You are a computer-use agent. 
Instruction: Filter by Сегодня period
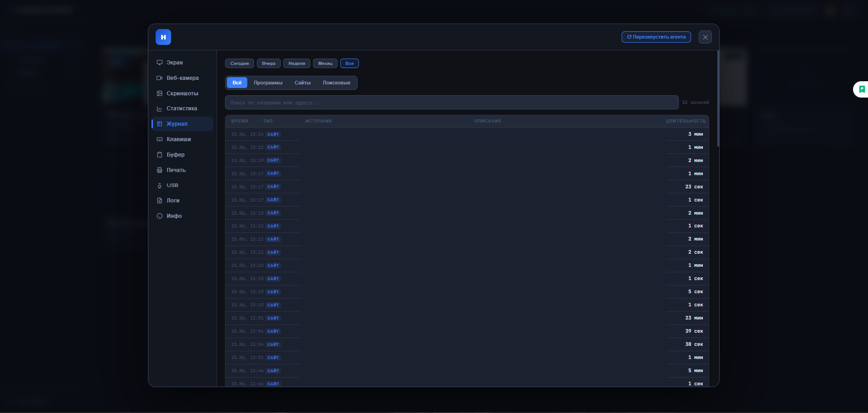click(240, 64)
